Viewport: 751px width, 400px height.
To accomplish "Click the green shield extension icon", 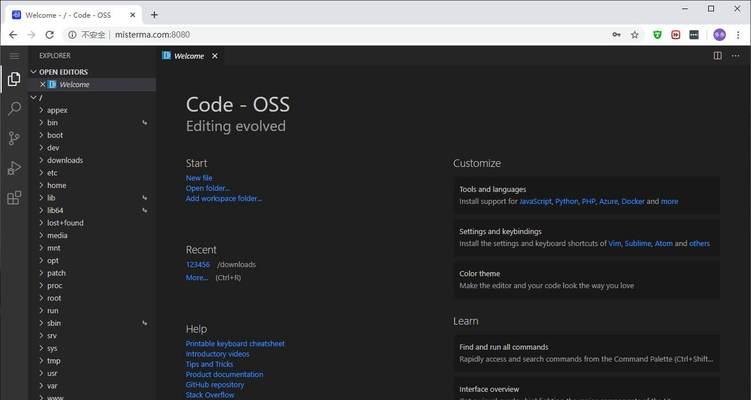I will click(x=658, y=34).
